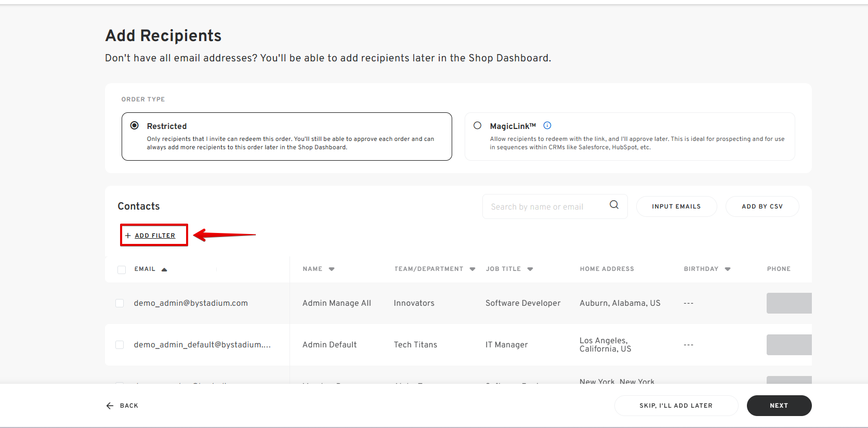Click the Input Emails button

(676, 206)
